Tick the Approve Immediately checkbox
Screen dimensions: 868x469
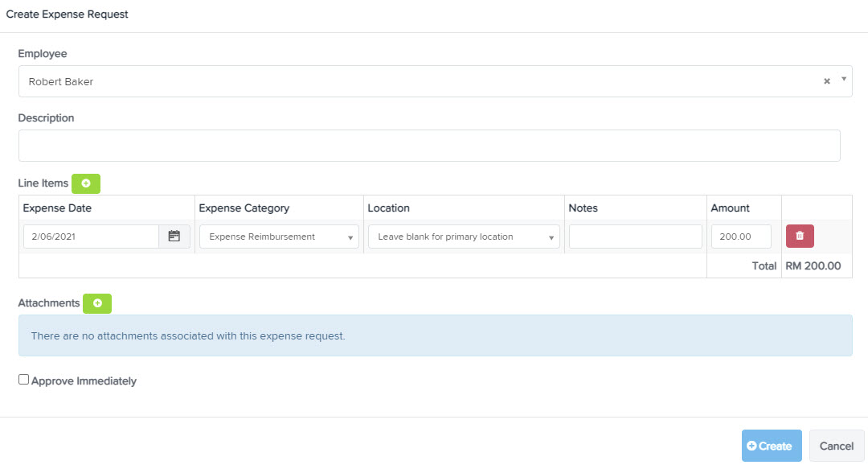(x=23, y=380)
